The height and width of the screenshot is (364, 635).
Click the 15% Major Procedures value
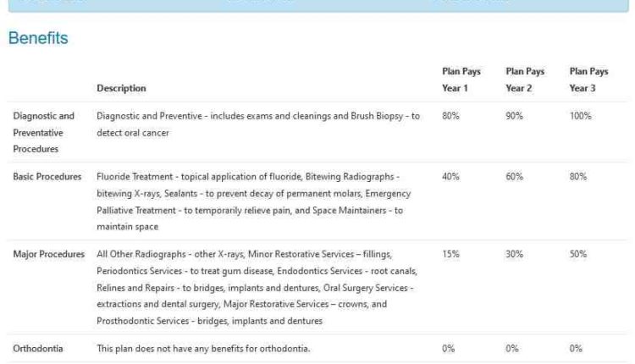click(x=450, y=254)
